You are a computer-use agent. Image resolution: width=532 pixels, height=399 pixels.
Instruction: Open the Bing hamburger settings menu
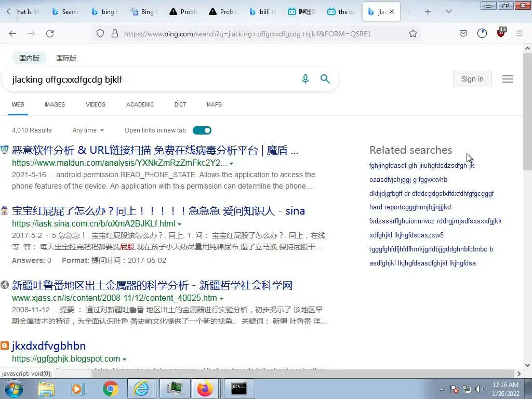(508, 79)
